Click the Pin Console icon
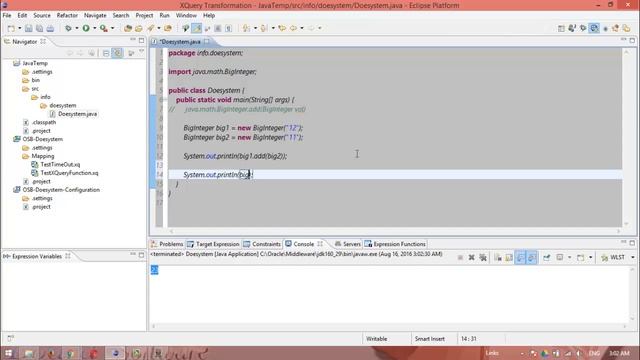 (547, 257)
